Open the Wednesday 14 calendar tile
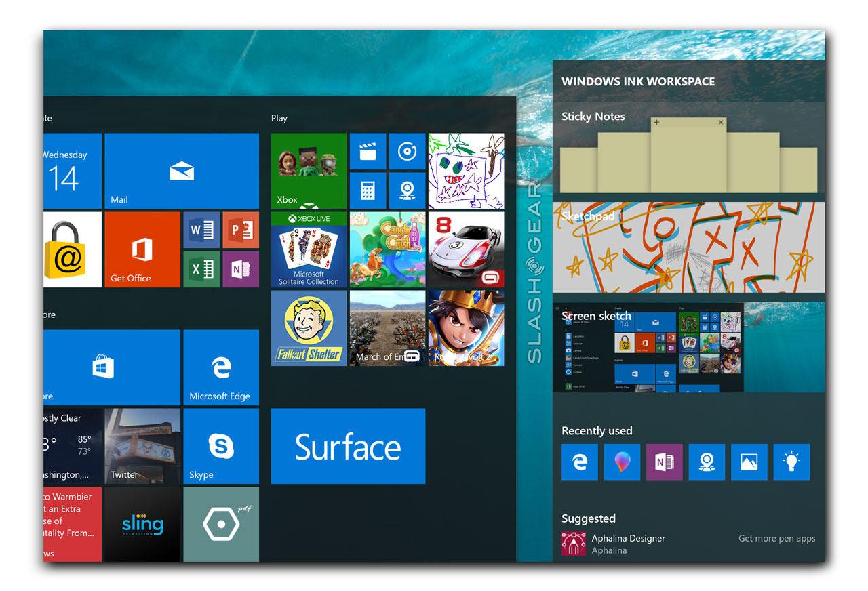 tap(73, 171)
